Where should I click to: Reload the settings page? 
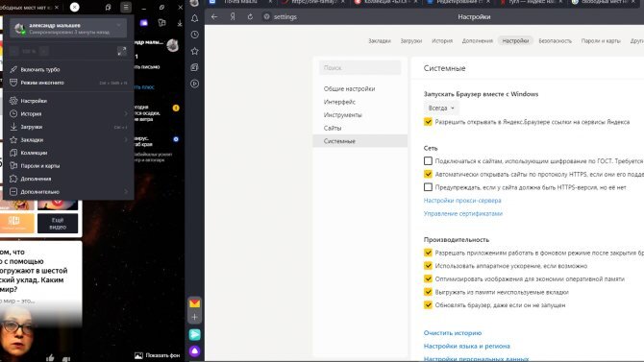click(250, 17)
